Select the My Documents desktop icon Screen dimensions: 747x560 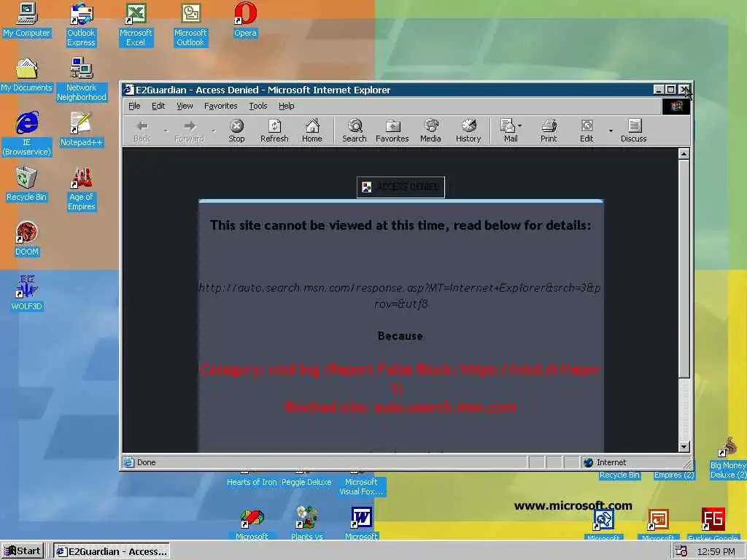tap(27, 75)
